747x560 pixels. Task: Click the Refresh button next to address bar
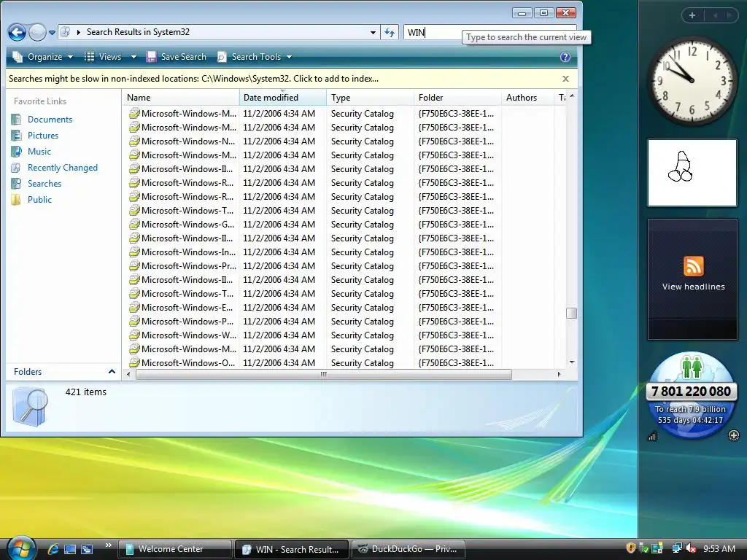tap(390, 32)
